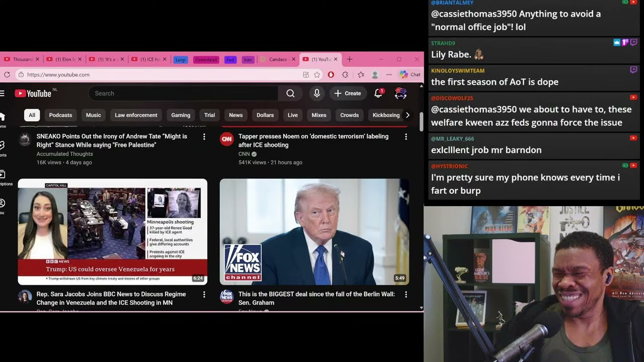Filter by the Trial chip

(x=210, y=115)
